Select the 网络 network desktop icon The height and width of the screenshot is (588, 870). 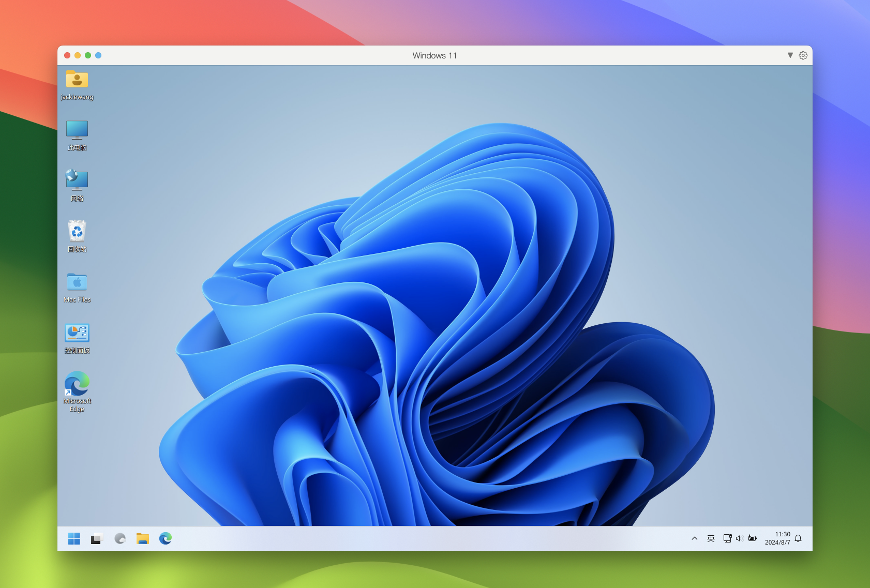(77, 179)
